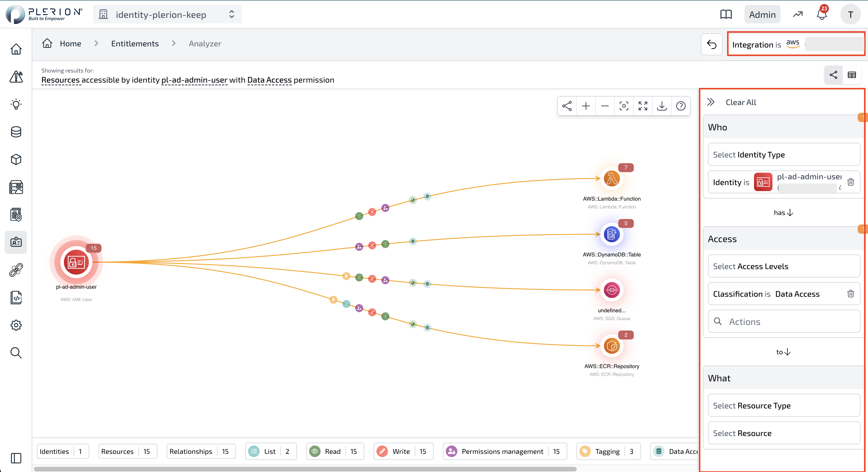Open the documentation book icon
Viewport: 868px width, 472px height.
[x=726, y=14]
